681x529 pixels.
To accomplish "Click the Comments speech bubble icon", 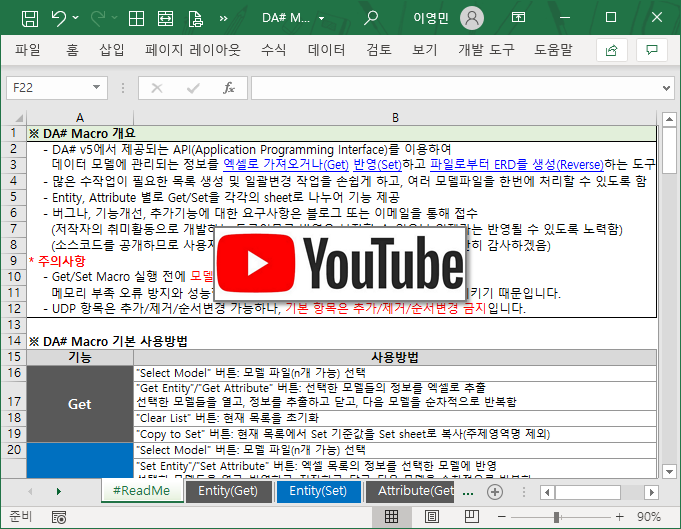I will pos(651,50).
